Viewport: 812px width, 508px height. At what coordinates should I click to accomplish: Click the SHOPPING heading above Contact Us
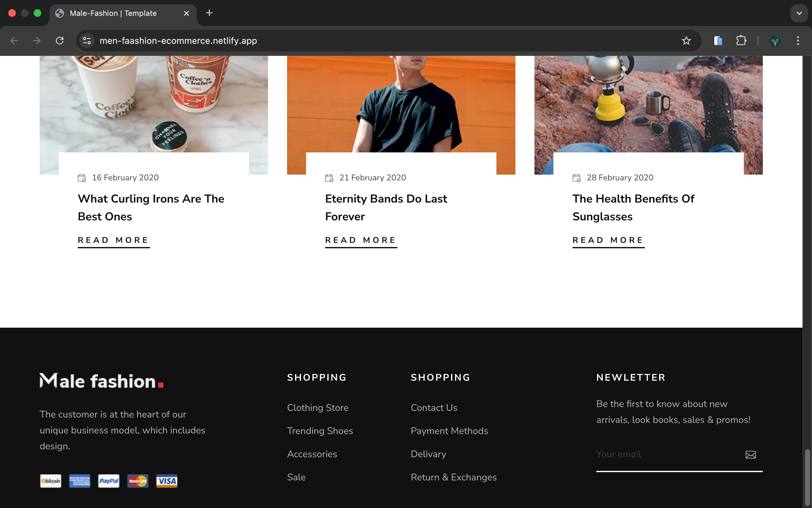441,377
